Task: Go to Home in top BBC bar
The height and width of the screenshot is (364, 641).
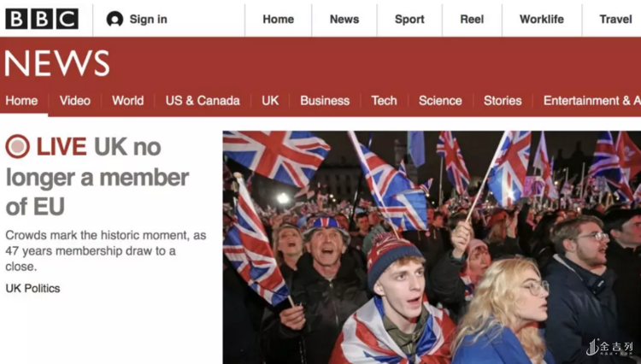Action: (x=278, y=19)
